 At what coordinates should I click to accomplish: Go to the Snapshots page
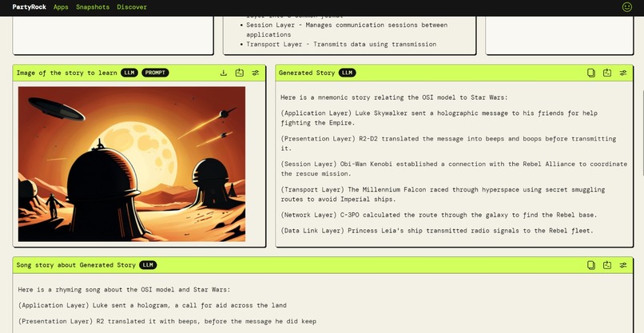pos(93,7)
